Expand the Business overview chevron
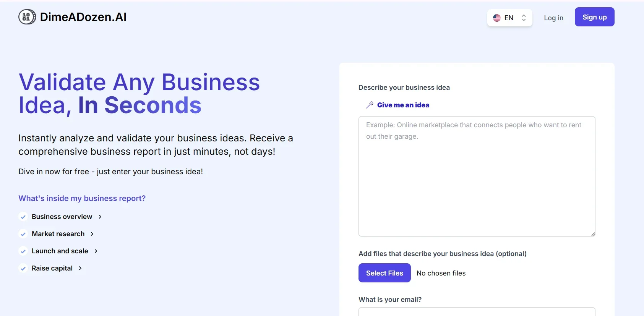Image resolution: width=644 pixels, height=316 pixels. tap(100, 217)
